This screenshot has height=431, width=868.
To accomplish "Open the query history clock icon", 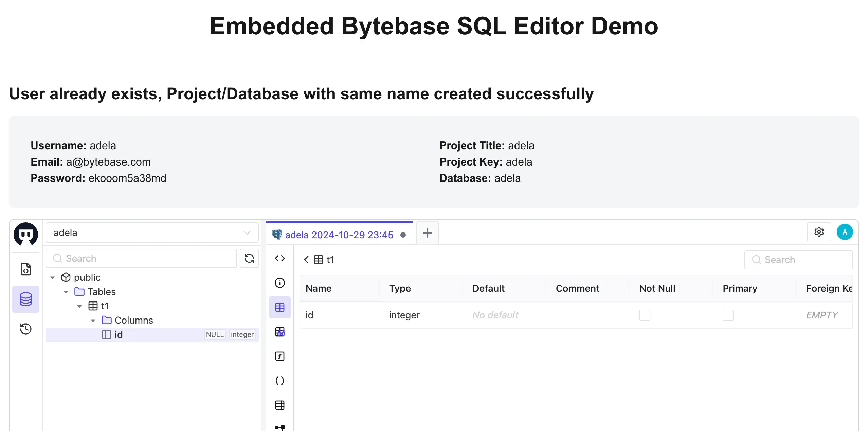I will click(26, 329).
